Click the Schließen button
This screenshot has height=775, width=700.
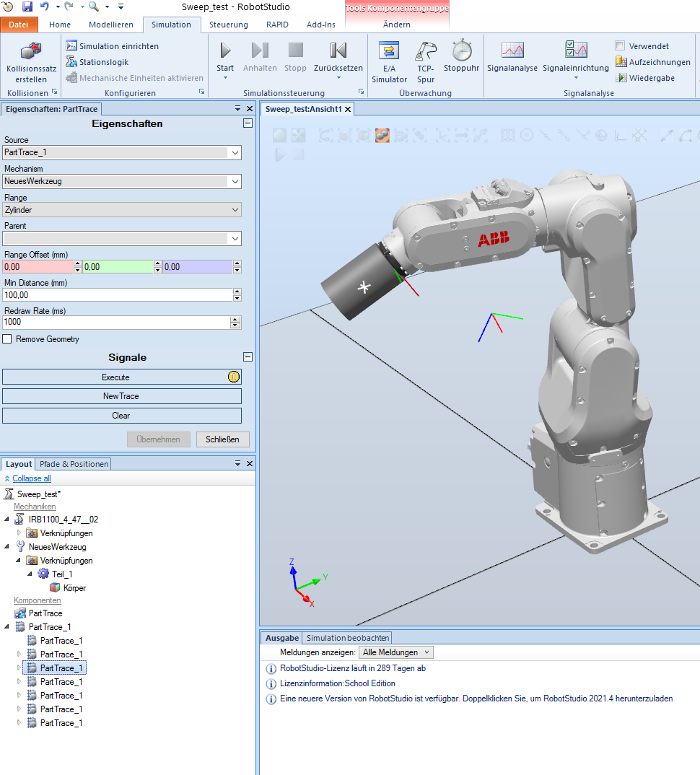(222, 439)
